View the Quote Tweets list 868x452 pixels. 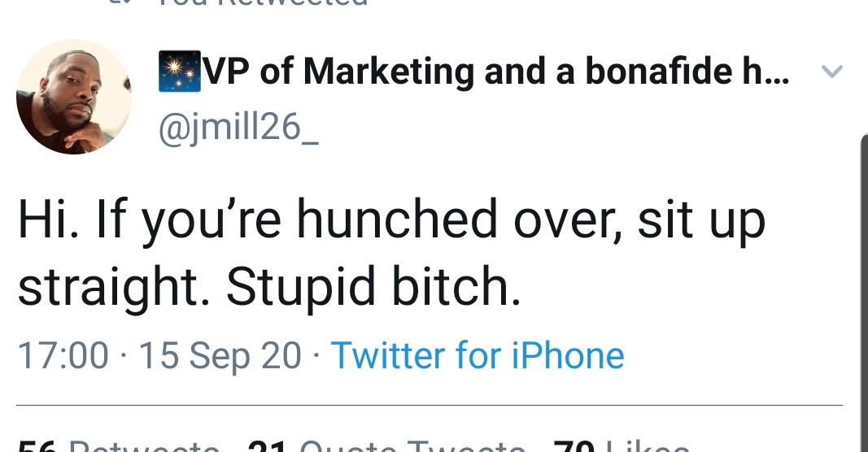click(x=412, y=447)
